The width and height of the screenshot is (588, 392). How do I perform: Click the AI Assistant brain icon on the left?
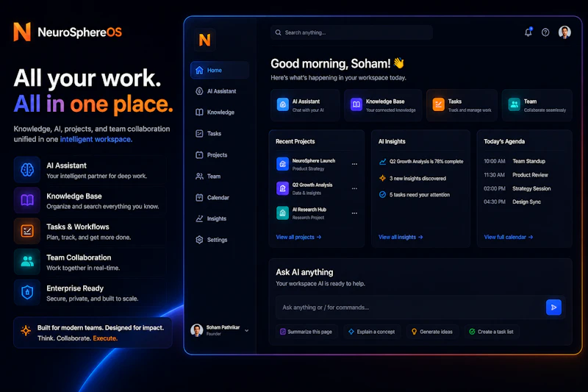pyautogui.click(x=27, y=170)
